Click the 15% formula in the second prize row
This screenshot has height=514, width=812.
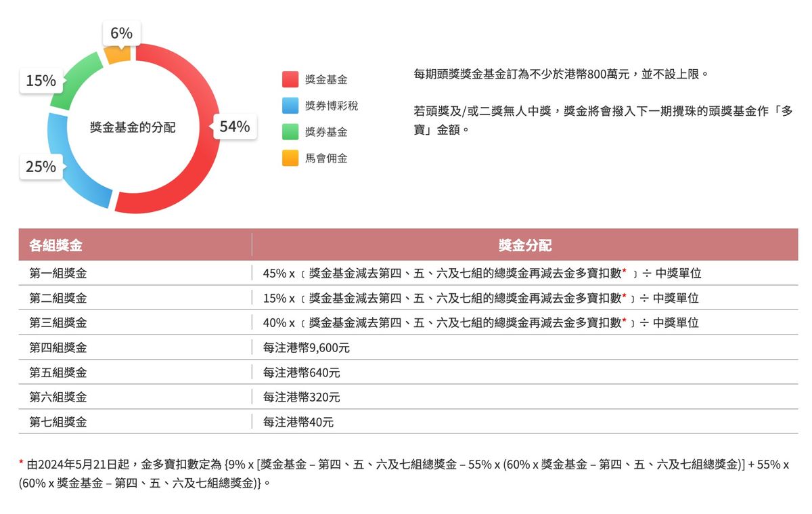coord(480,298)
